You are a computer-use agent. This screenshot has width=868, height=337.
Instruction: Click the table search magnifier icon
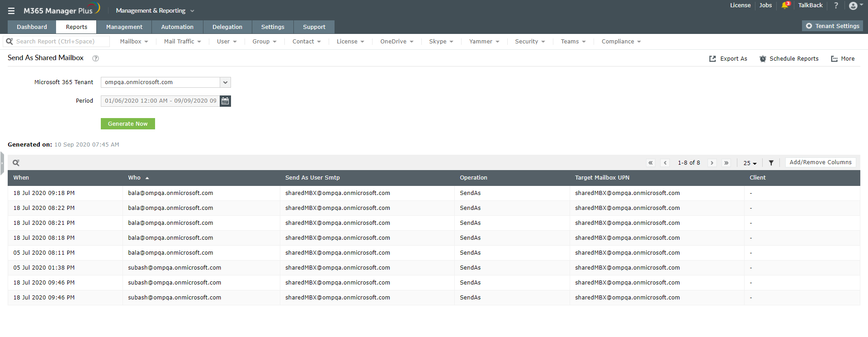(x=16, y=163)
